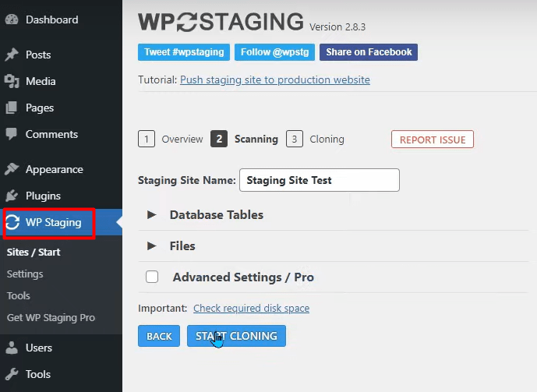Click the Plugins plug icon
537x392 pixels.
pyautogui.click(x=12, y=196)
